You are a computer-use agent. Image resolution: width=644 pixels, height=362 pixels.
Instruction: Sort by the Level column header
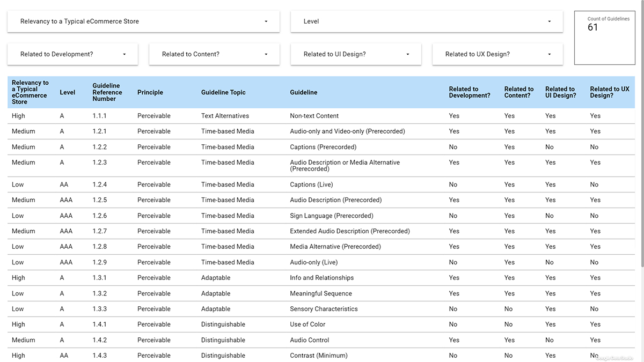pos(68,92)
